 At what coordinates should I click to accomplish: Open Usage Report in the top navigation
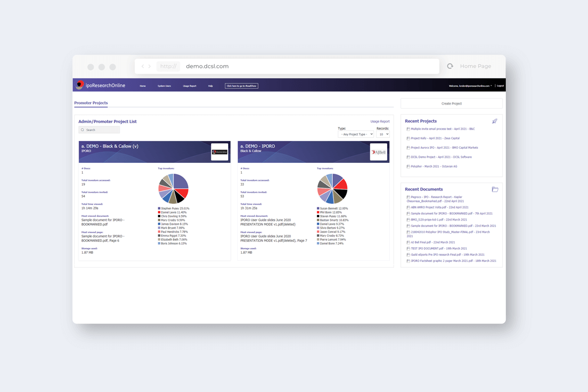pos(189,86)
